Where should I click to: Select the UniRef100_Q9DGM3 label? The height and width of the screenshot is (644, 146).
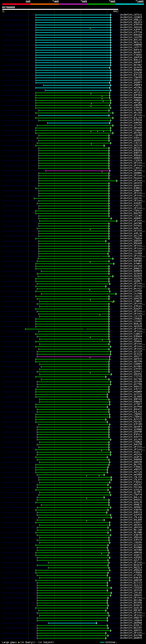tap(131, 241)
